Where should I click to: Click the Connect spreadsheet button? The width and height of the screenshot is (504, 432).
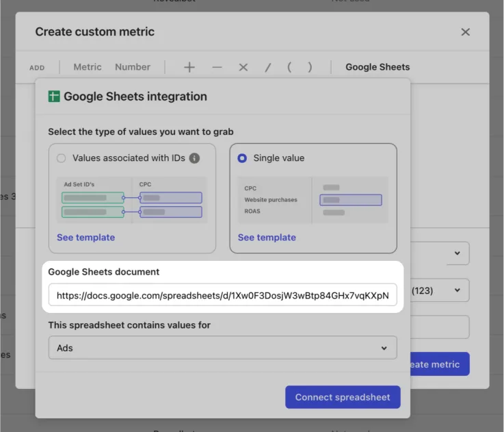pyautogui.click(x=343, y=397)
